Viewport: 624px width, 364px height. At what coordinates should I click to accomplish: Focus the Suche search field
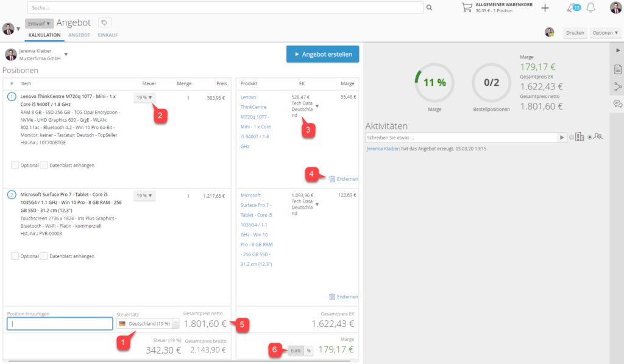[225, 7]
